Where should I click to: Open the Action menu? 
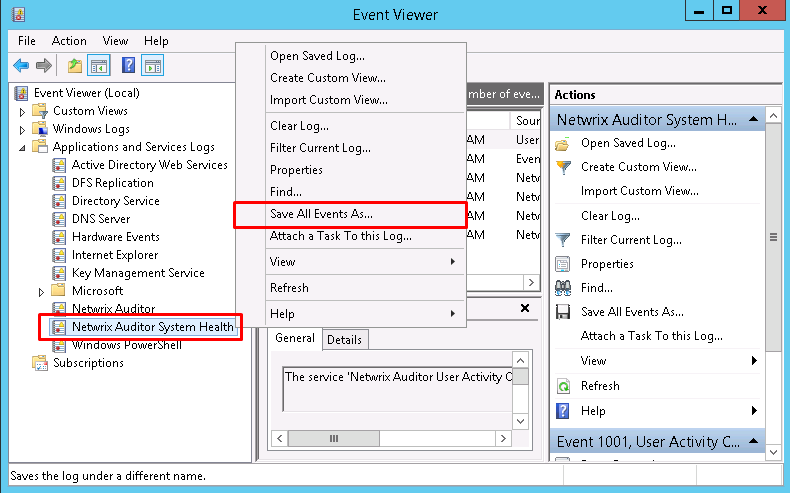[69, 41]
